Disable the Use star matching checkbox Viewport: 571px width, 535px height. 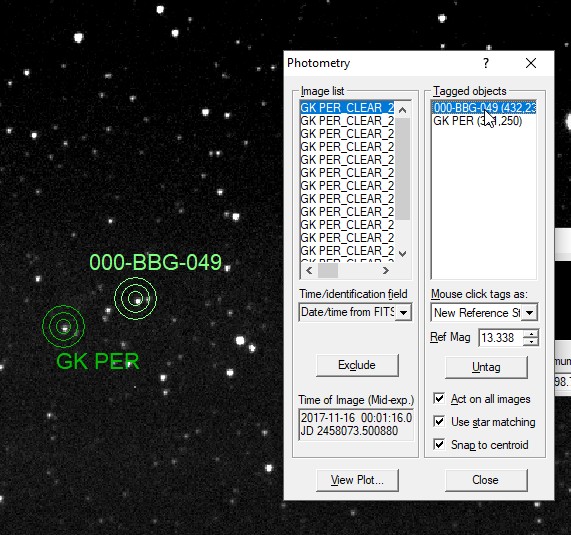[x=439, y=421]
